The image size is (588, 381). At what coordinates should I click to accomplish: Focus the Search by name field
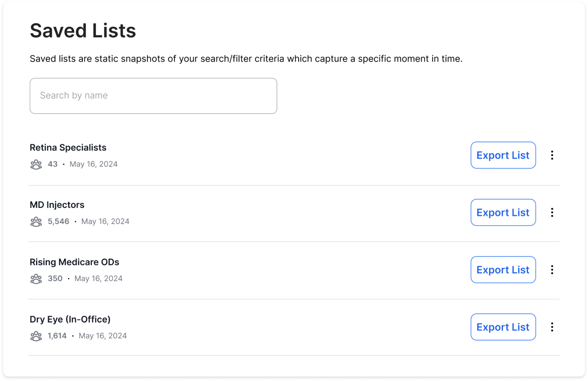(153, 96)
